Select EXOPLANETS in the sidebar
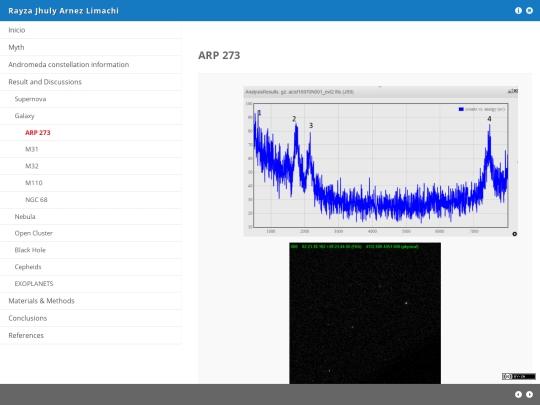Screen dimensions: 540x405 [91, 284]
